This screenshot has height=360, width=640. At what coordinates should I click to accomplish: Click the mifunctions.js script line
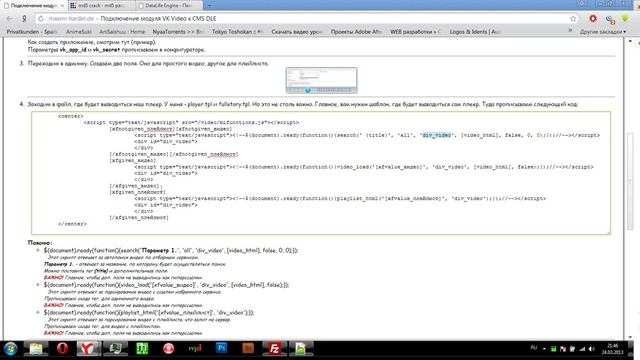tap(191, 122)
